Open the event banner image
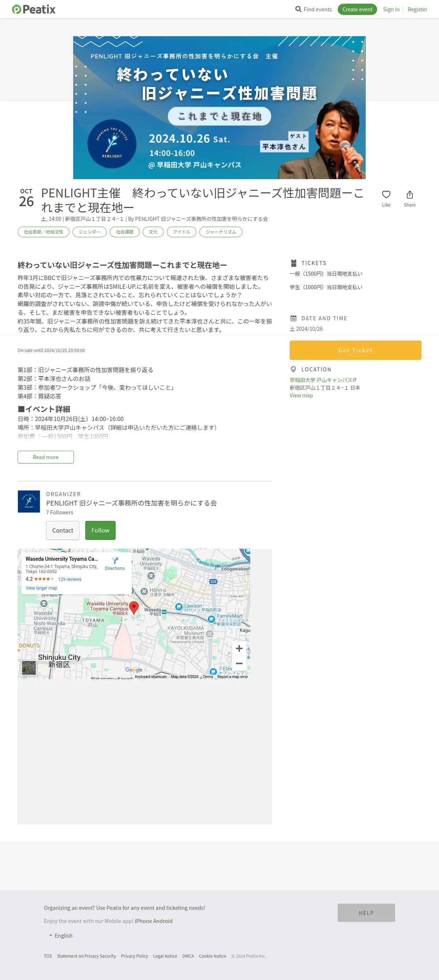This screenshot has width=439, height=980. (x=219, y=107)
